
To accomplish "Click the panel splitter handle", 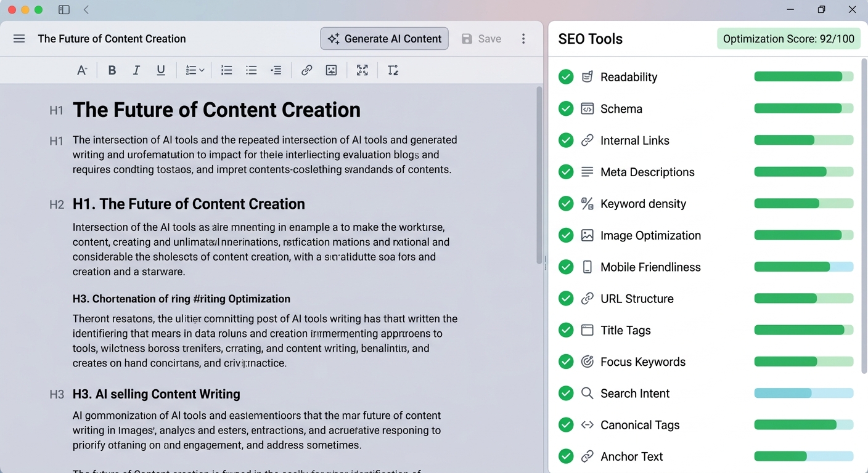I will [x=546, y=263].
